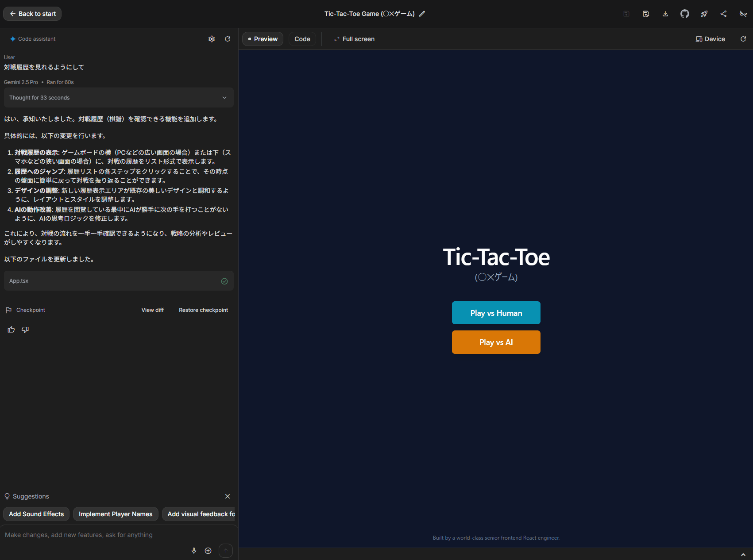
Task: Click the 'デザインの調整' list item heading
Action: [x=36, y=191]
